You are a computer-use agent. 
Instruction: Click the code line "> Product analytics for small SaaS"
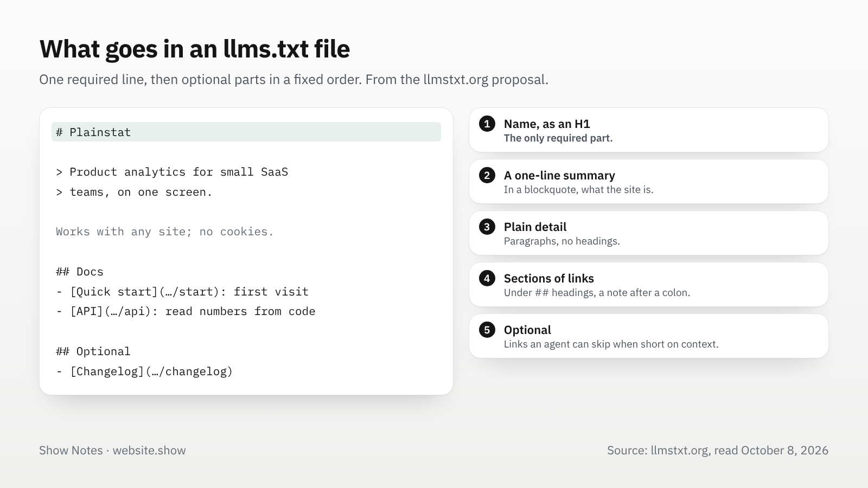(172, 172)
